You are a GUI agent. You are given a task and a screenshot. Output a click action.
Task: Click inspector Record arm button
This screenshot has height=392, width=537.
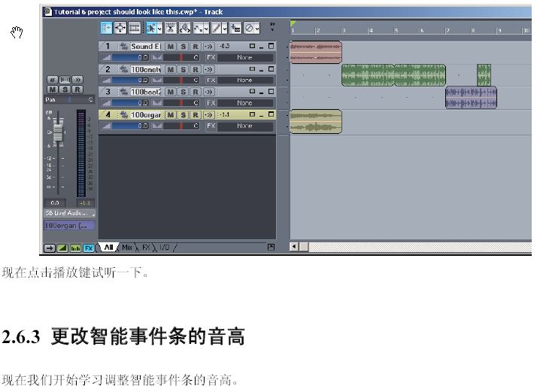tap(77, 90)
